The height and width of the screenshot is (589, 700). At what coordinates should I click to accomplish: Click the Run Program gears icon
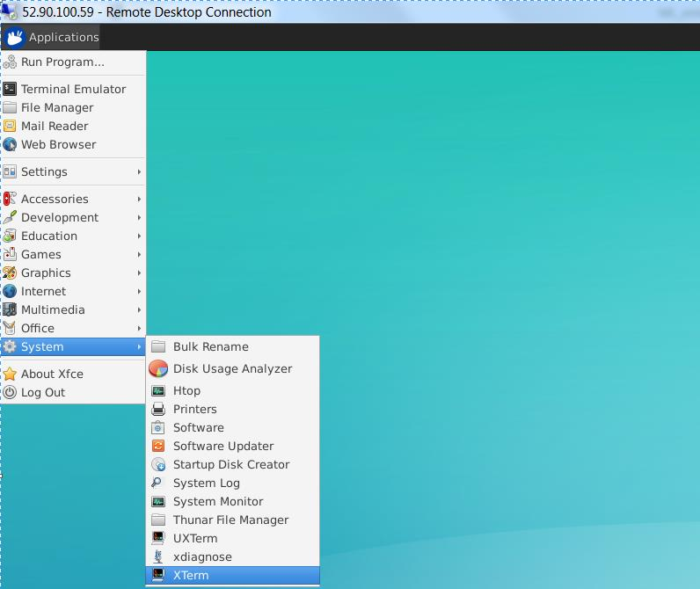click(x=10, y=62)
